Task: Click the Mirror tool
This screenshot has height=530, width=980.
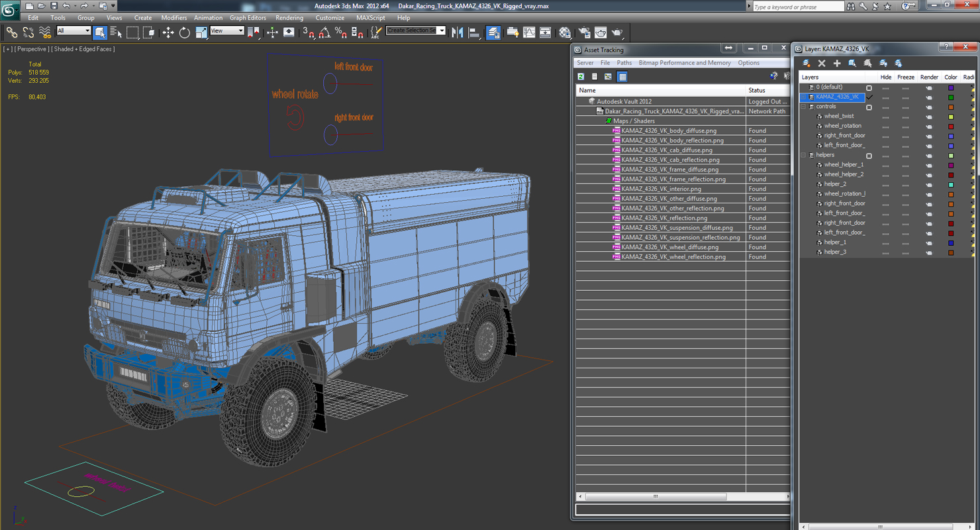Action: (458, 32)
